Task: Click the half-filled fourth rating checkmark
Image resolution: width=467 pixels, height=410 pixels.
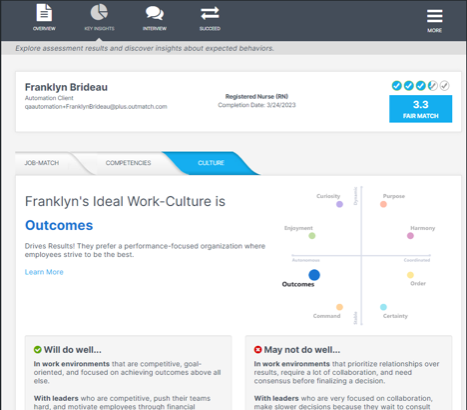Action: click(x=433, y=86)
